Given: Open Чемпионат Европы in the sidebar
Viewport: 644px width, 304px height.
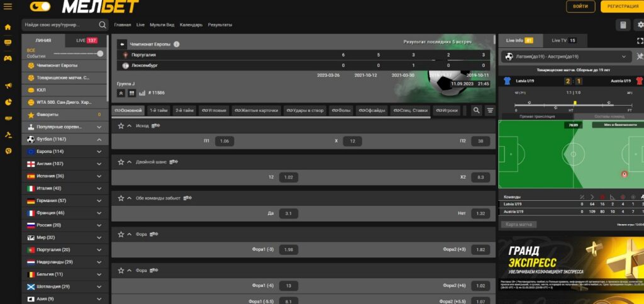Looking at the screenshot, I should pyautogui.click(x=65, y=65).
